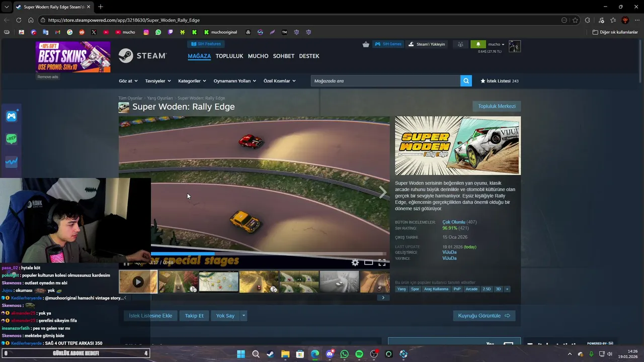Select the map screenshot thumbnail
The image size is (644, 362).
[218, 282]
